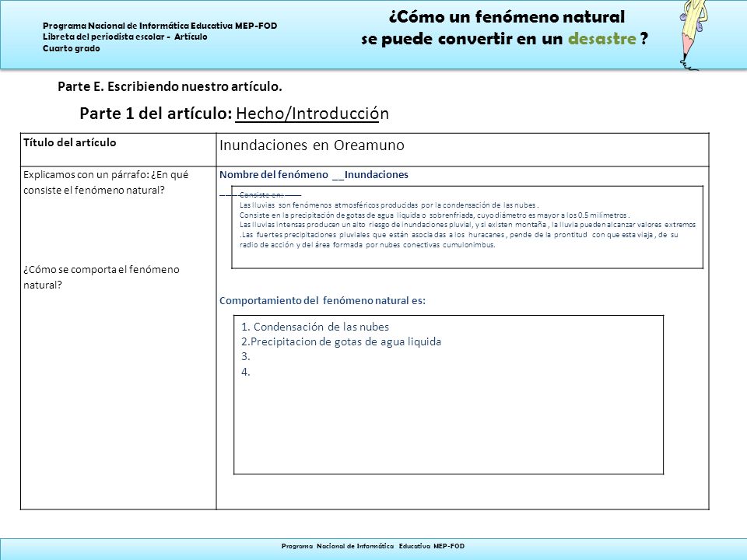
Task: Click 'Nombre del fenómeno __Inundaciones' line
Action: click(314, 175)
